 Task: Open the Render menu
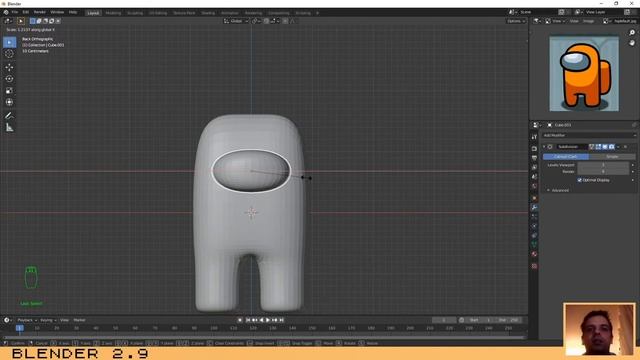click(40, 12)
